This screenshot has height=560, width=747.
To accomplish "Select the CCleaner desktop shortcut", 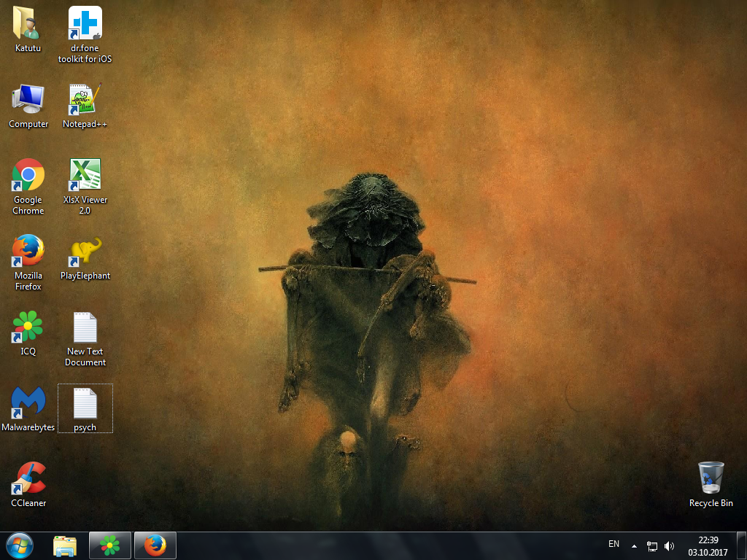I will click(x=28, y=478).
